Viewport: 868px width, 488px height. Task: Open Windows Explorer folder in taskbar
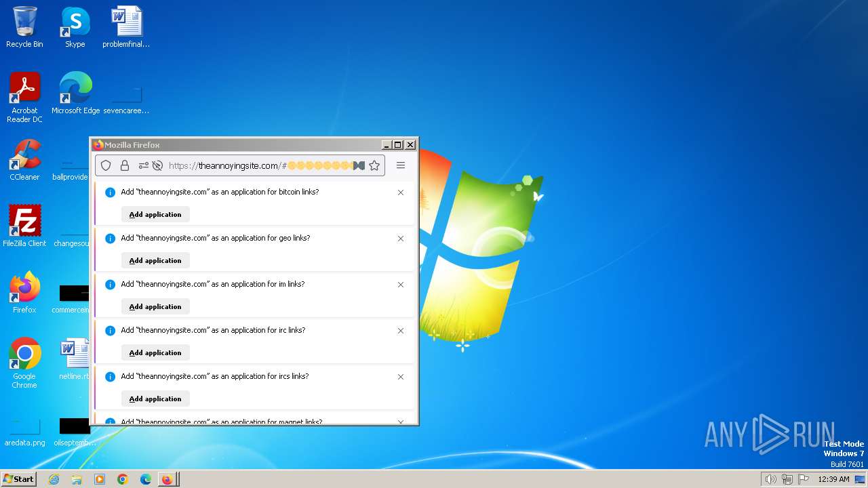coord(77,479)
